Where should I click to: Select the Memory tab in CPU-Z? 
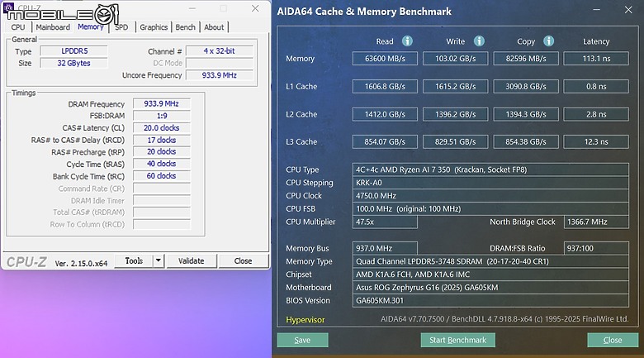pos(90,26)
